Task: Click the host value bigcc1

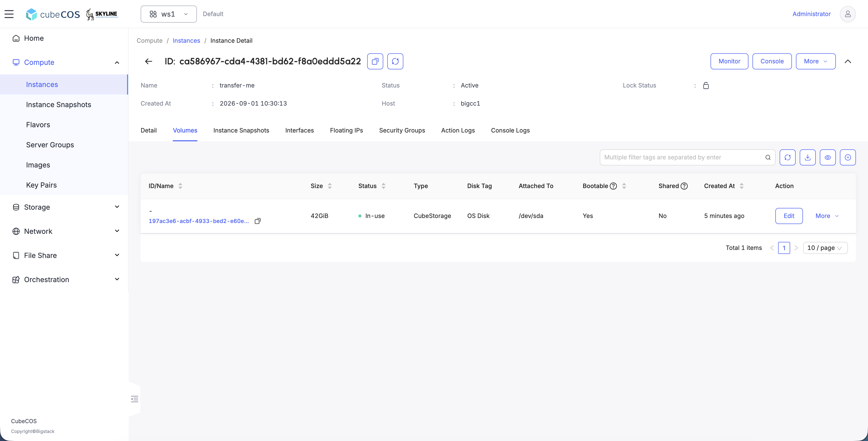Action: 470,104
